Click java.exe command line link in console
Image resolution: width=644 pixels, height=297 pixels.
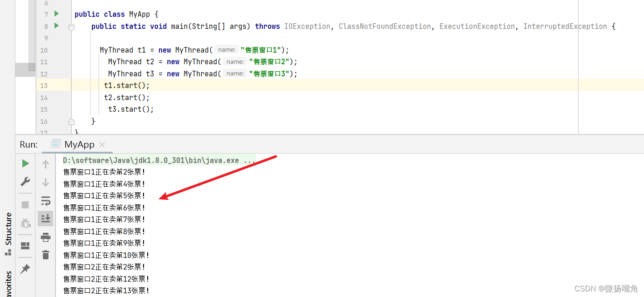[x=159, y=161]
